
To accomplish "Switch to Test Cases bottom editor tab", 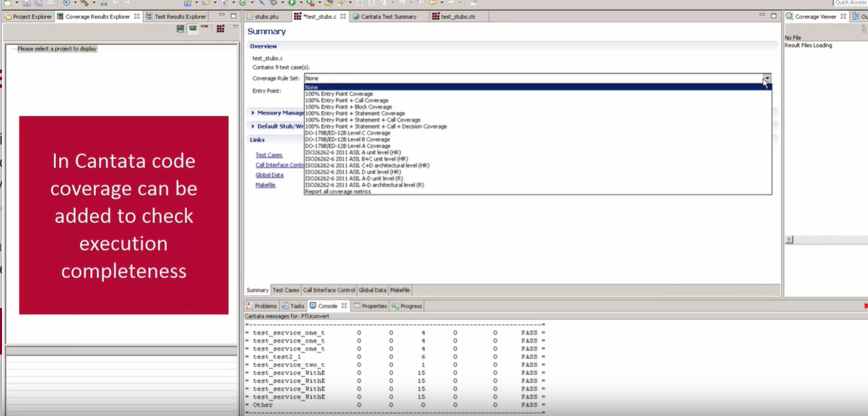I will pos(286,290).
